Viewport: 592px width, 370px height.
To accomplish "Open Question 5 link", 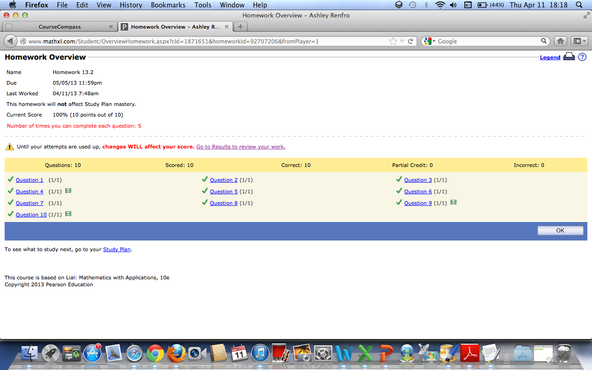I will point(224,191).
